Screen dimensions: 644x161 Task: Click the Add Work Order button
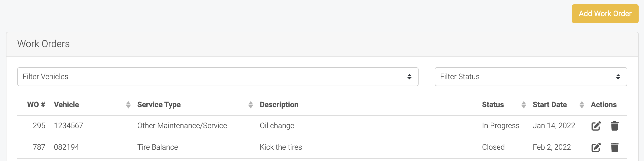coord(605,14)
